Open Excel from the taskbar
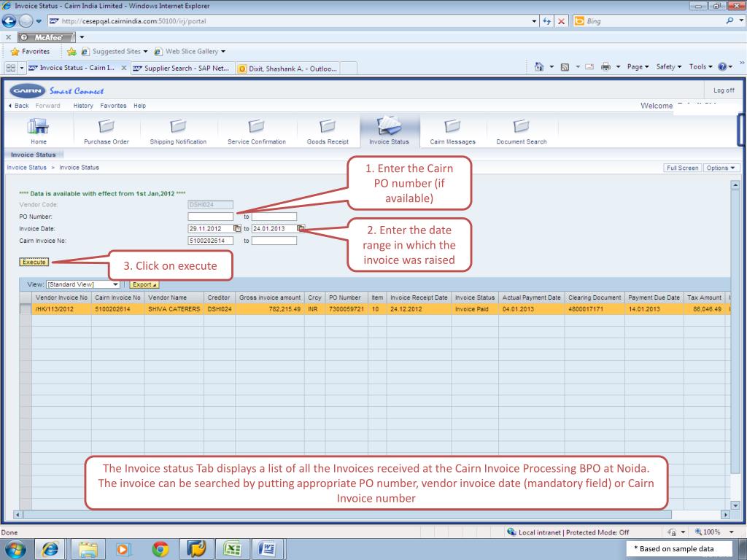The width and height of the screenshot is (747, 560). [233, 550]
